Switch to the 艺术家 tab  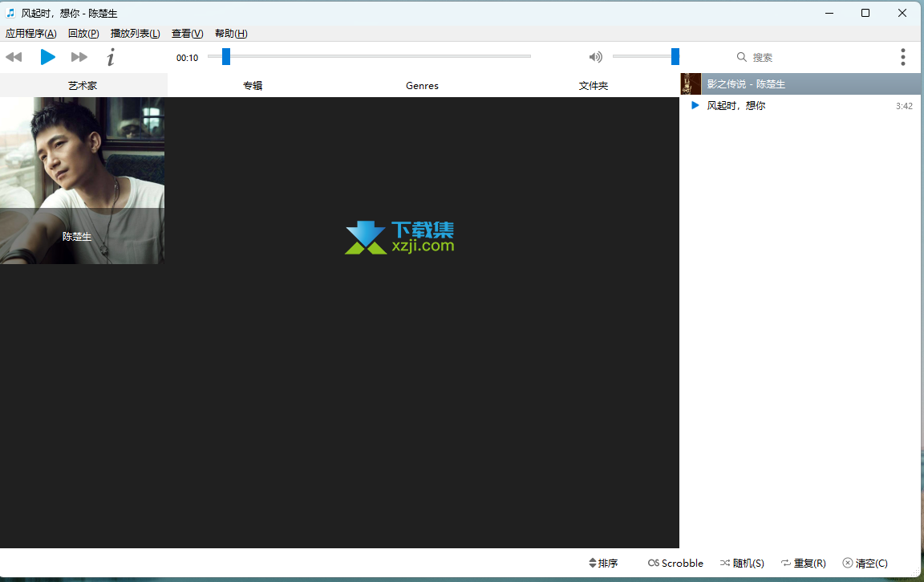[83, 86]
